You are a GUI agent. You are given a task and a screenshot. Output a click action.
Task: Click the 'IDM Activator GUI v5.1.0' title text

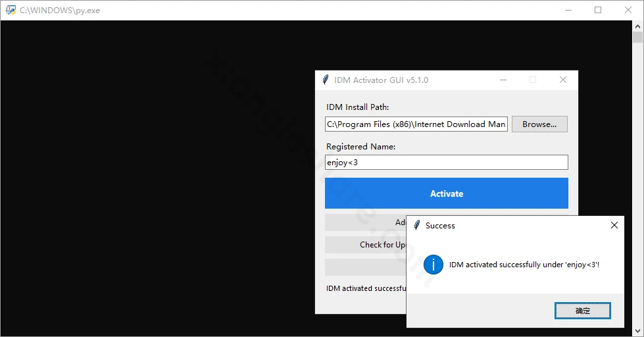click(381, 80)
